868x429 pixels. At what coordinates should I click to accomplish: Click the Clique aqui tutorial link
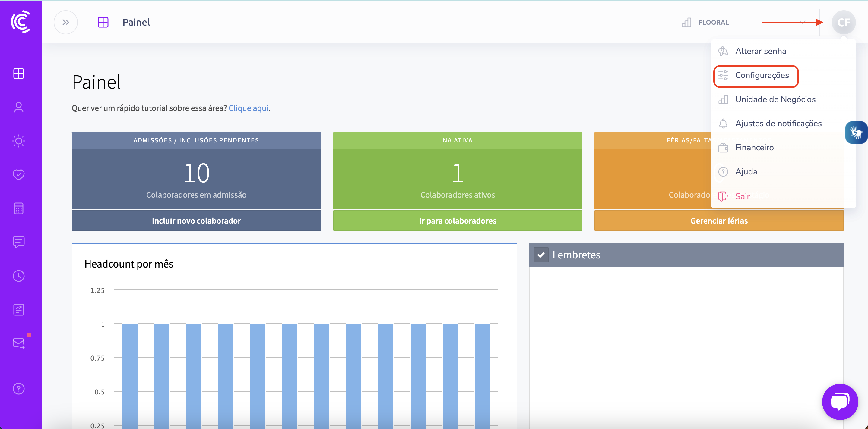click(248, 108)
